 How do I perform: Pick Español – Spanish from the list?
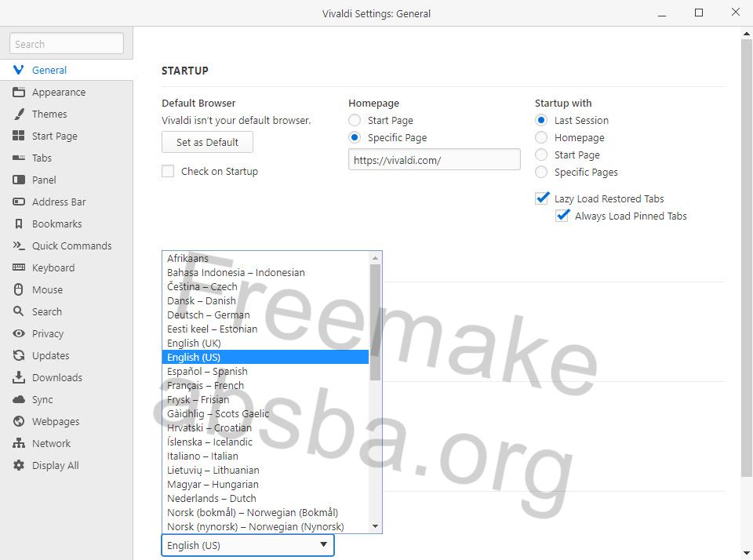pyautogui.click(x=266, y=372)
